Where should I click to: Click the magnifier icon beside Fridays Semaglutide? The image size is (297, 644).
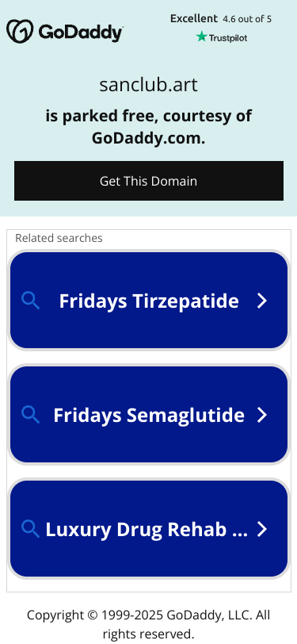coord(30,415)
